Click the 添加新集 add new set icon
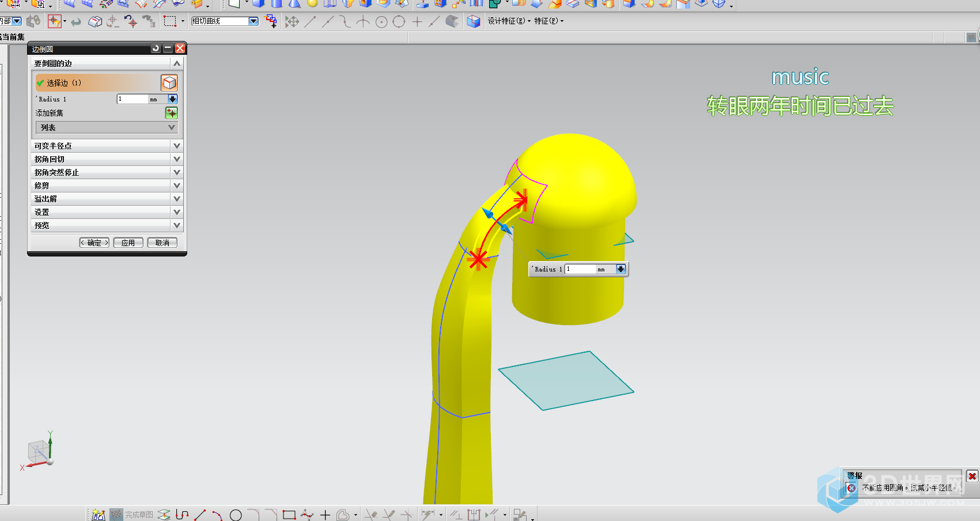Screen dimensions: 980x521 (x=172, y=113)
